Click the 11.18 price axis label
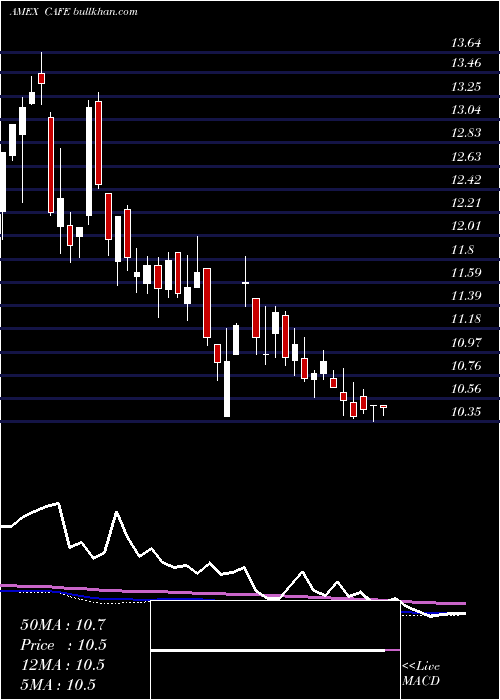 tap(466, 319)
